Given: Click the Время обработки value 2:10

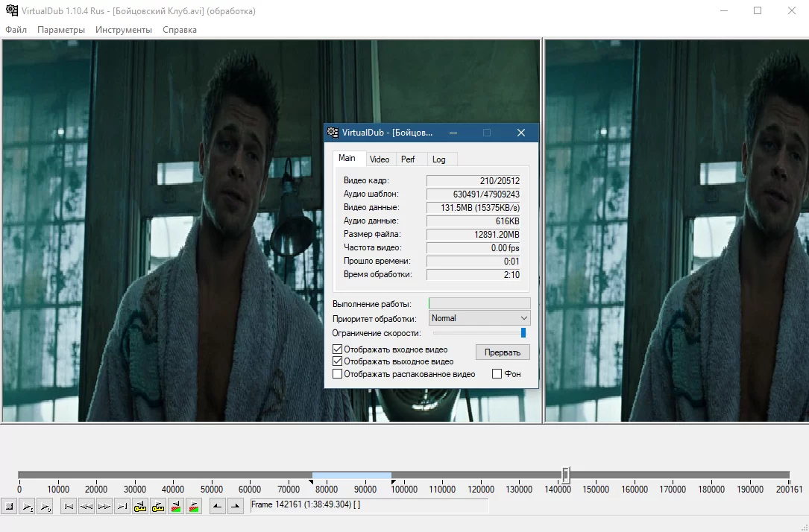Looking at the screenshot, I should (473, 275).
